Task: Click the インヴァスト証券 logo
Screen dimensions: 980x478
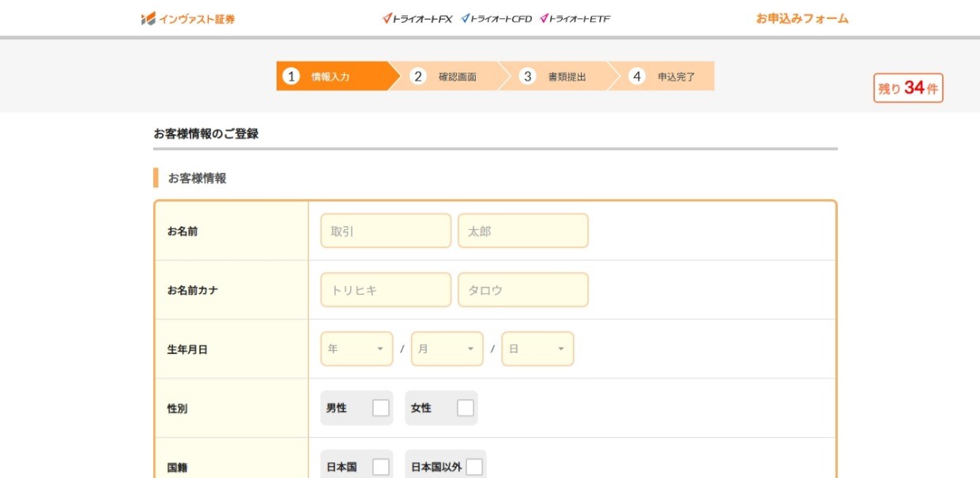Action: pyautogui.click(x=188, y=19)
